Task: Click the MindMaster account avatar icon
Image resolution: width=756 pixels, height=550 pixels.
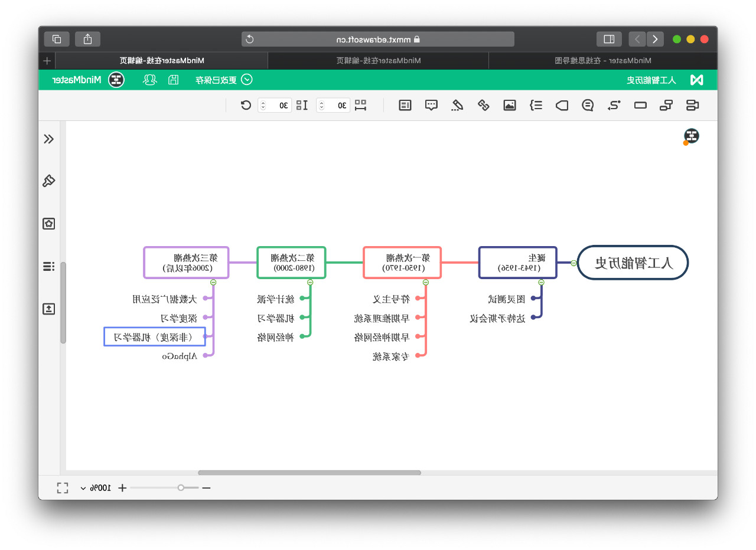Action: pyautogui.click(x=116, y=80)
